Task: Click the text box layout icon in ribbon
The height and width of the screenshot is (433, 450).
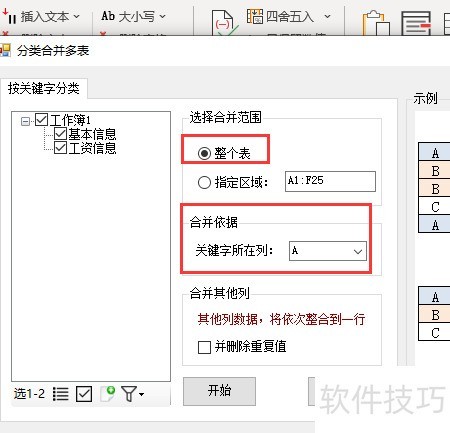Action: click(x=416, y=23)
